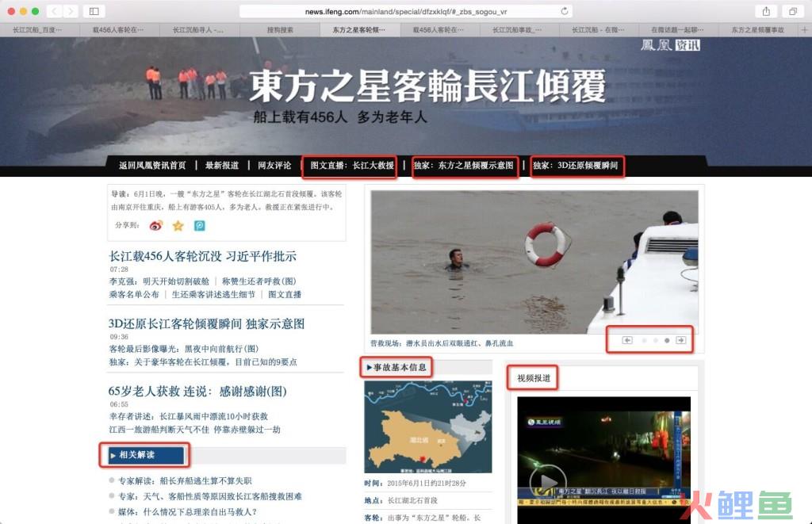Click the URL address bar

tap(405, 11)
